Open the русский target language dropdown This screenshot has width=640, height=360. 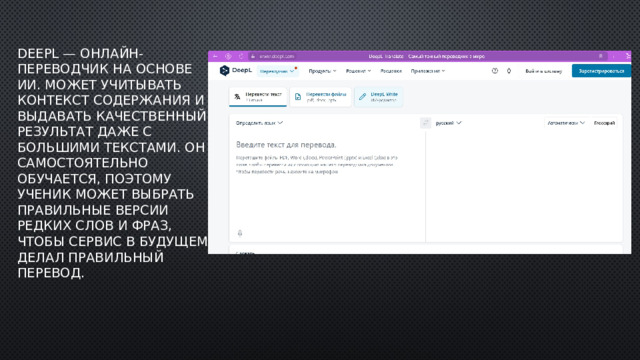448,123
